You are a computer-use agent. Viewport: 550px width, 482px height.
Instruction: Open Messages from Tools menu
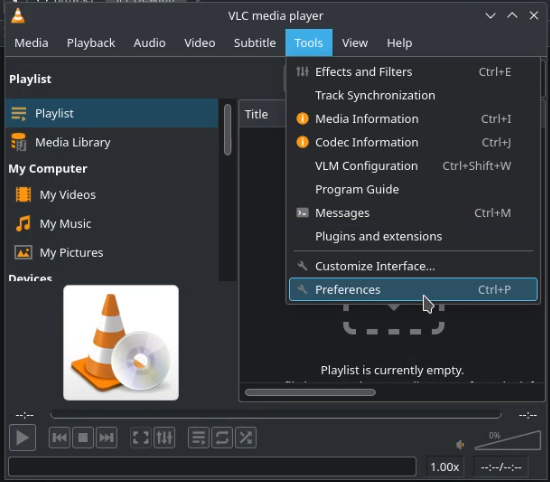tap(413, 213)
